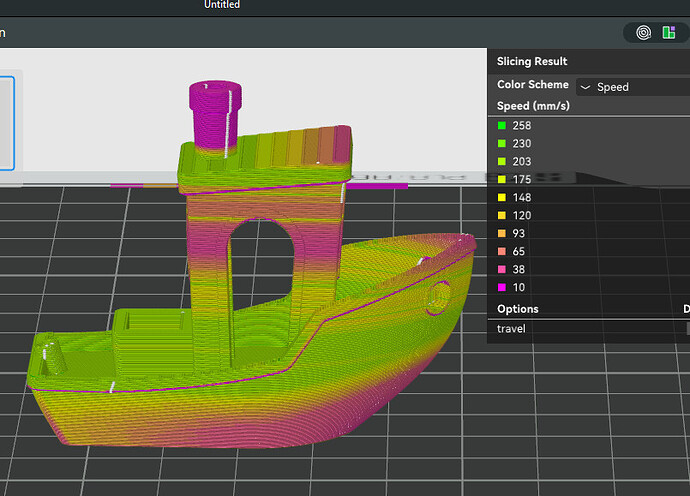Select the 258 mm/s green color swatch
The width and height of the screenshot is (690, 496).
(x=502, y=125)
